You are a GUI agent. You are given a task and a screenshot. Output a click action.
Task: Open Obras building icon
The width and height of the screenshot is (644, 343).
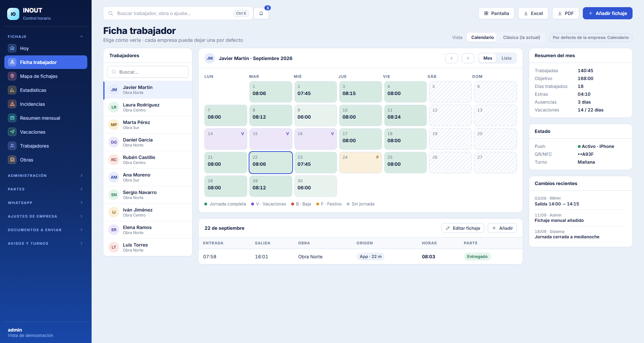point(13,160)
